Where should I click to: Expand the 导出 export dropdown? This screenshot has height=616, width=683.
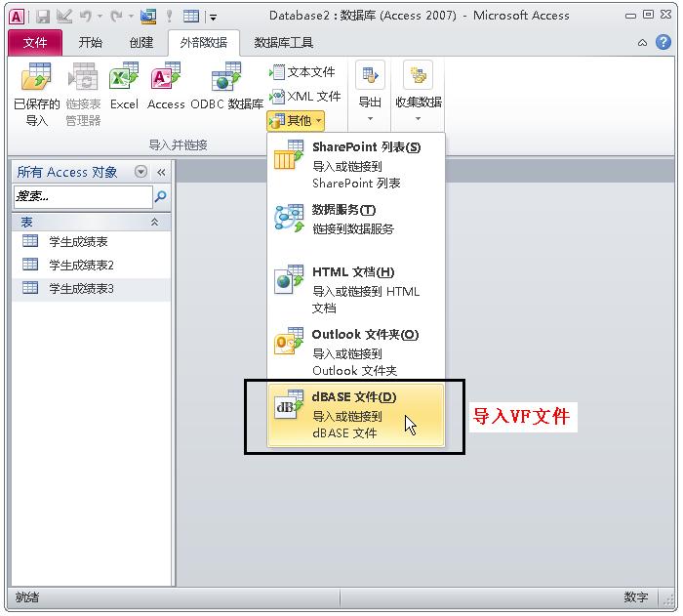(x=370, y=92)
